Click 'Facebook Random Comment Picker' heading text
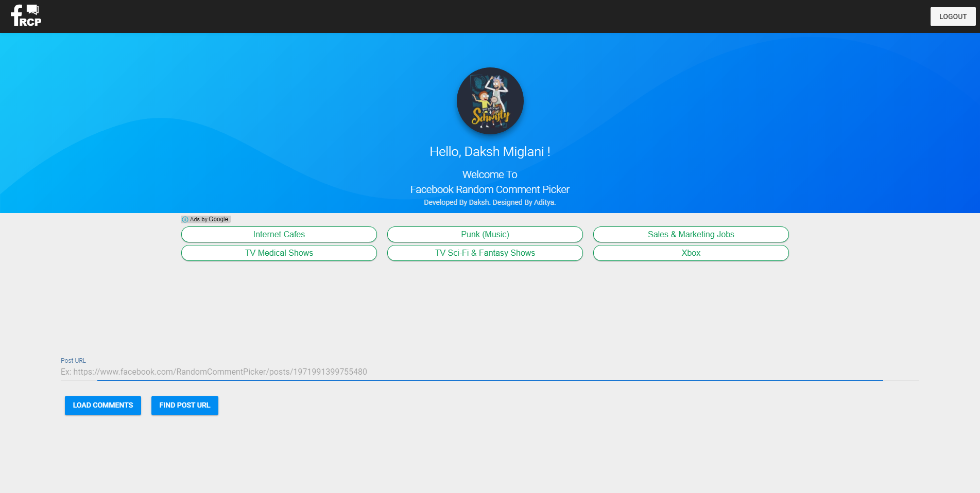This screenshot has width=980, height=493. point(490,189)
